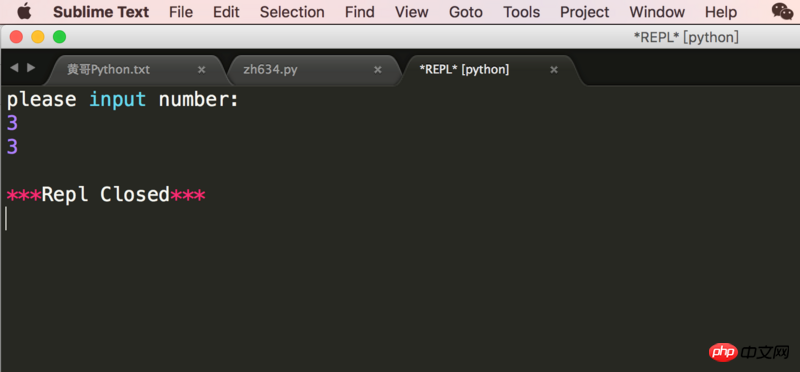Open the Apple menu
800x372 pixels.
24,12
